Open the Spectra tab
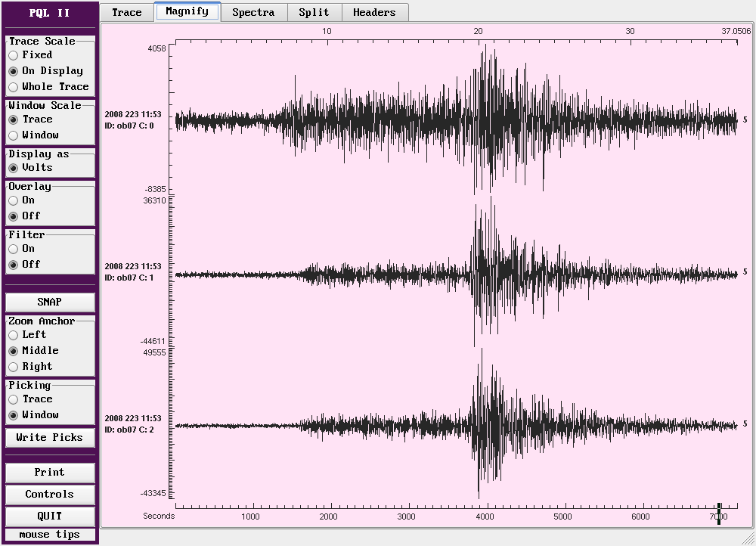The image size is (756, 546). [x=253, y=12]
